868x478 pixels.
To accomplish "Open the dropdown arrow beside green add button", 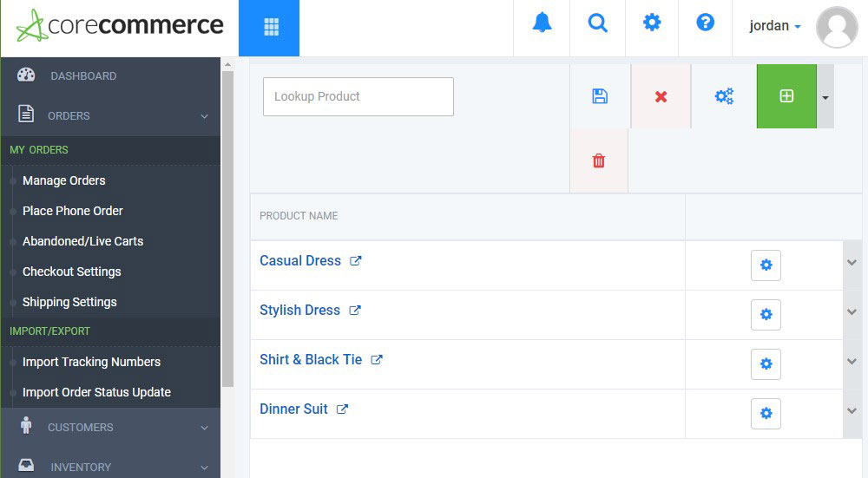I will point(825,97).
